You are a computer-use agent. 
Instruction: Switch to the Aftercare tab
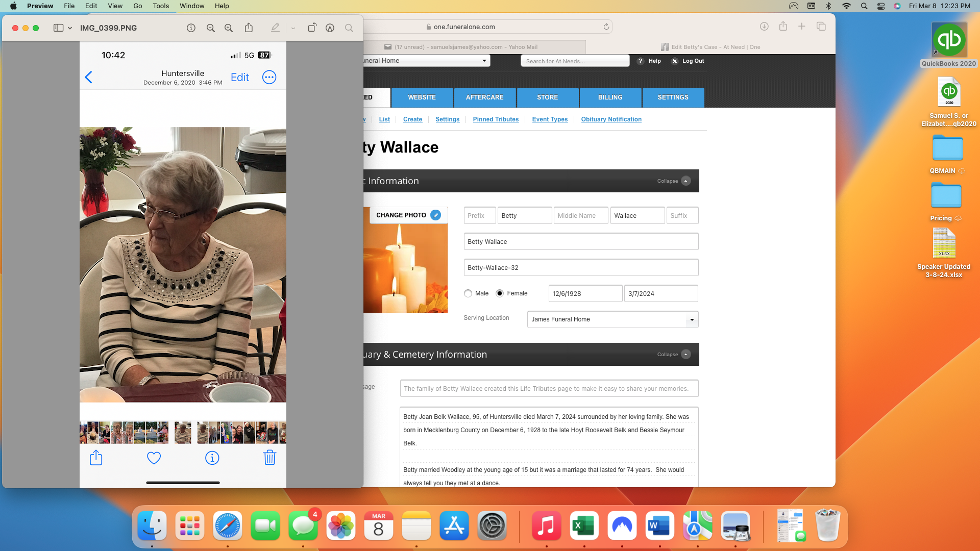point(484,97)
